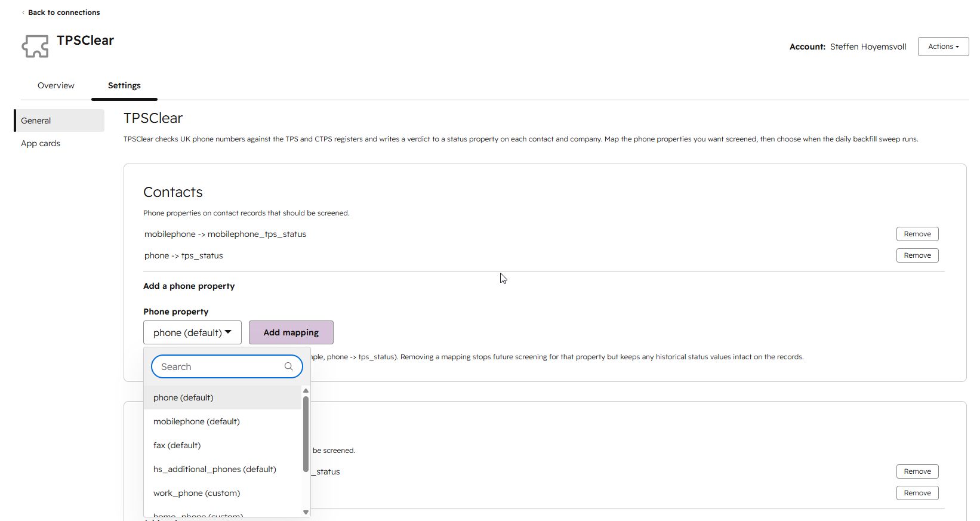
Task: Pick work_phone (custom) option
Action: (x=223, y=493)
